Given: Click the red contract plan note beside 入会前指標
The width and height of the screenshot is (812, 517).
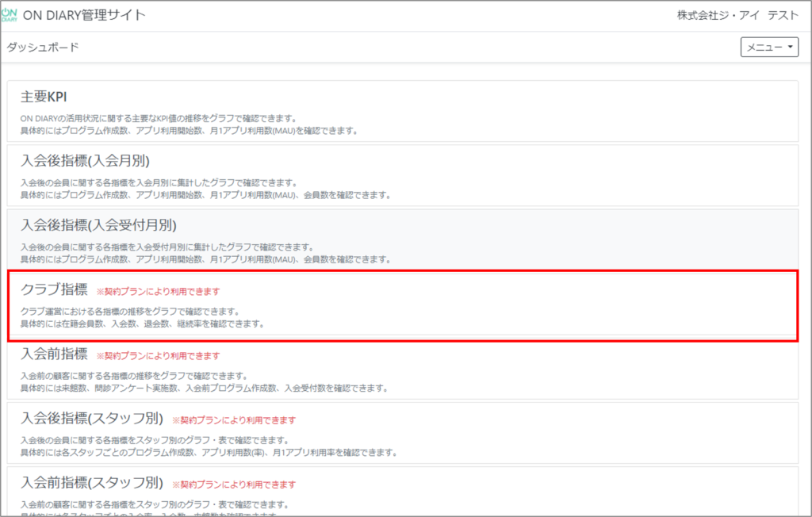Looking at the screenshot, I should pos(158,356).
